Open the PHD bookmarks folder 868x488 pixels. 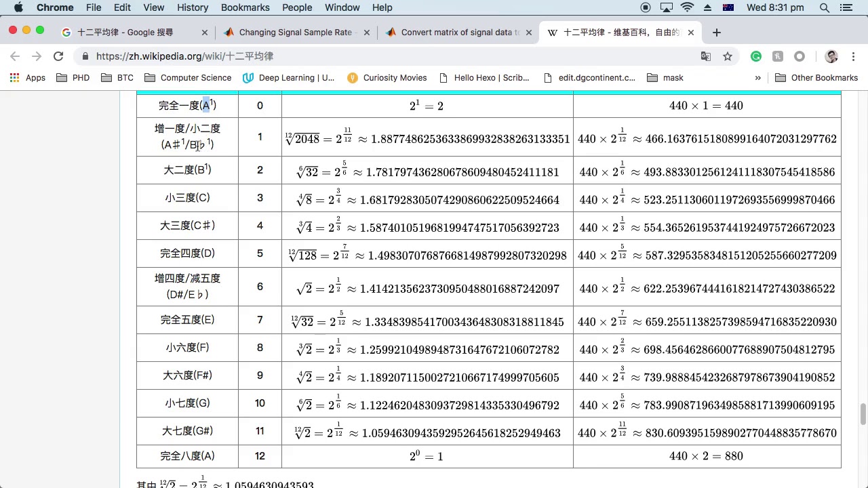pyautogui.click(x=73, y=78)
